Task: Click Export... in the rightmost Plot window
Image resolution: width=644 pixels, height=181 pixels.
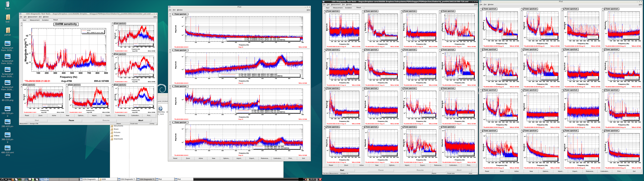Action: tap(575, 171)
